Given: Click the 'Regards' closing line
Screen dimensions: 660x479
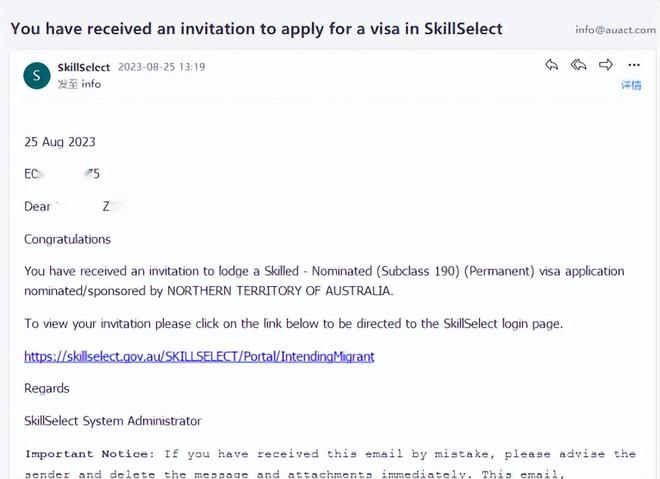Looking at the screenshot, I should tap(46, 388).
